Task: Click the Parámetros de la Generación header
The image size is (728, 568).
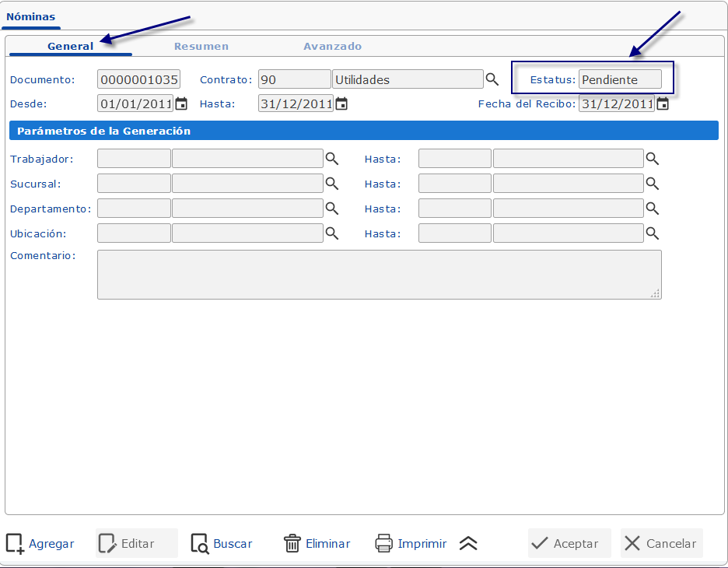Action: (363, 131)
